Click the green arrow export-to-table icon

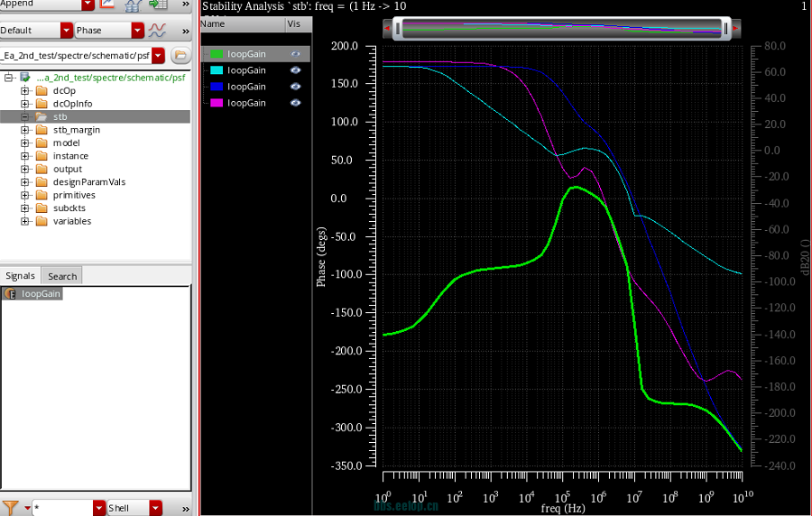[158, 5]
